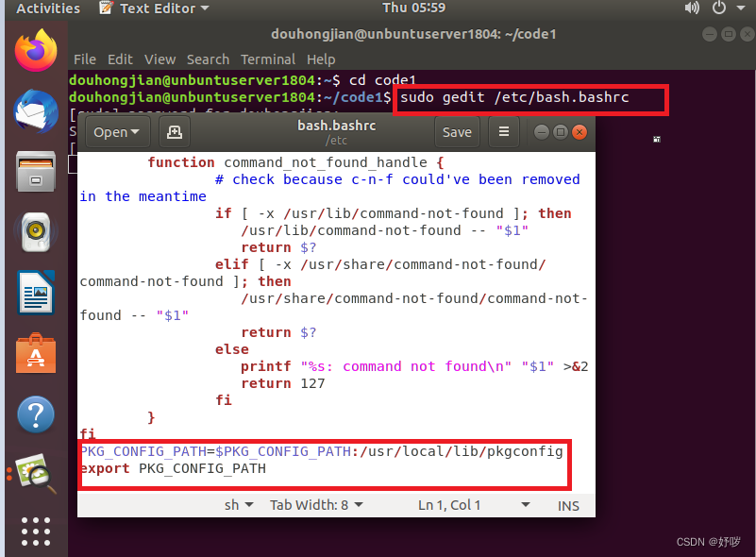
Task: Click the INS insert mode indicator
Action: click(568, 505)
